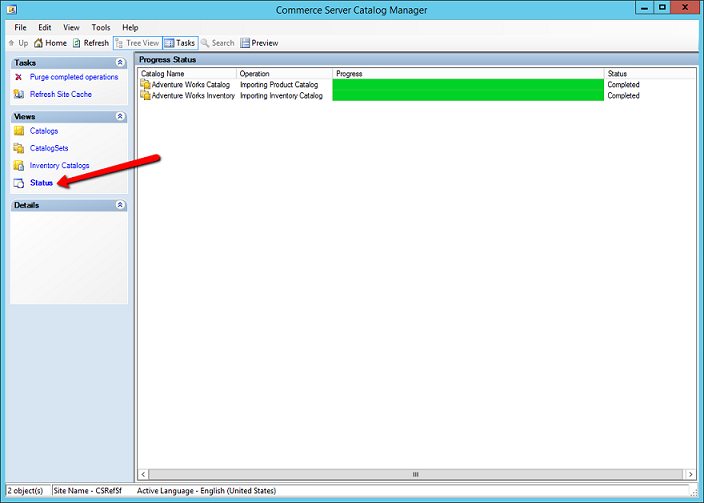Click the Refresh toolbar icon
This screenshot has height=503, width=704.
coord(76,43)
